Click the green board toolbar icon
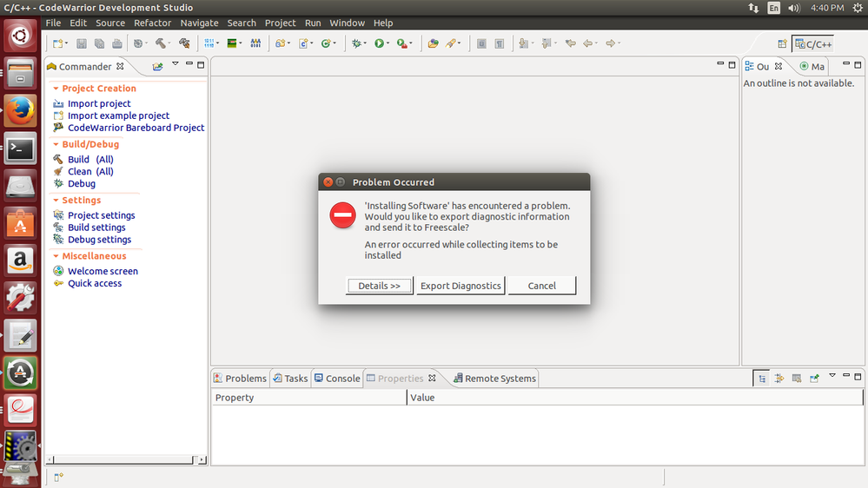This screenshot has width=868, height=488. click(232, 43)
